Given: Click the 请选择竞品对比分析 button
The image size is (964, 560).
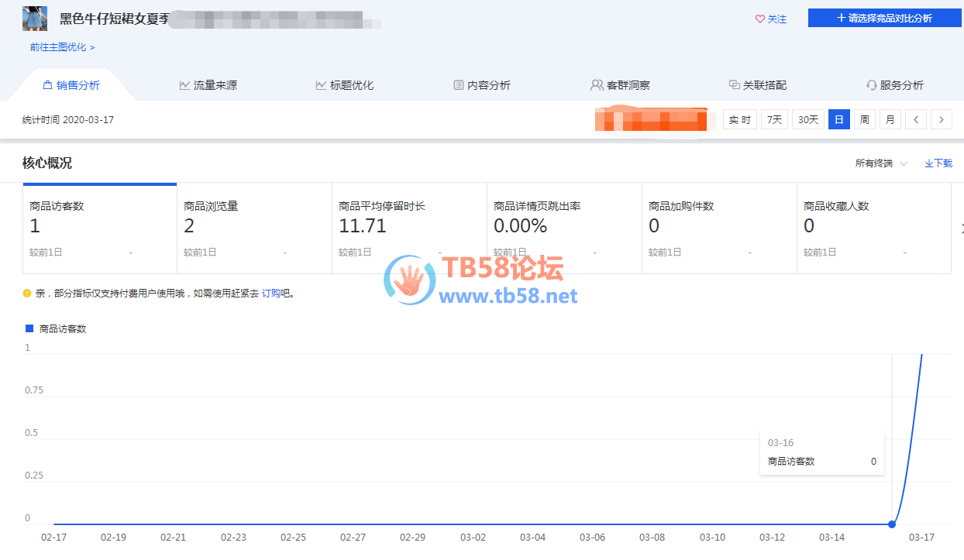Looking at the screenshot, I should (x=883, y=18).
